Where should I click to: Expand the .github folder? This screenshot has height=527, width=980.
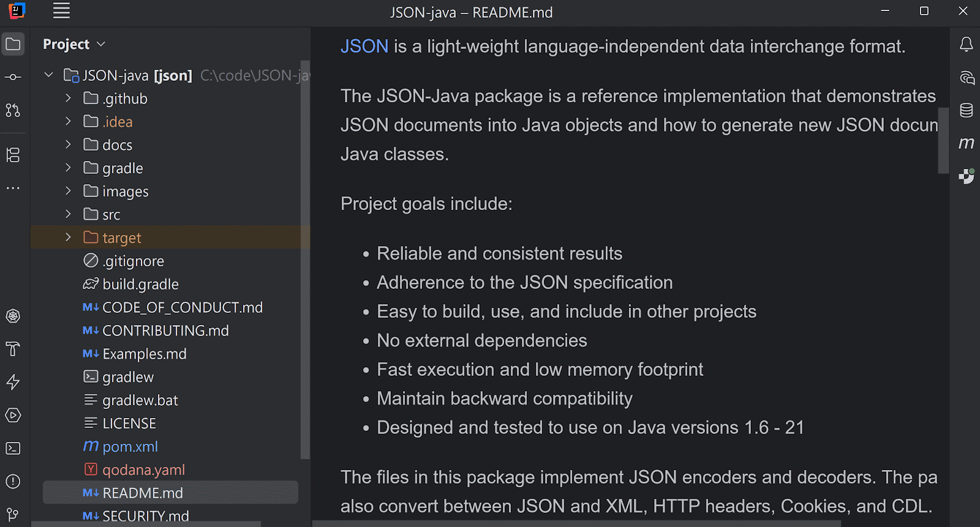[x=68, y=98]
